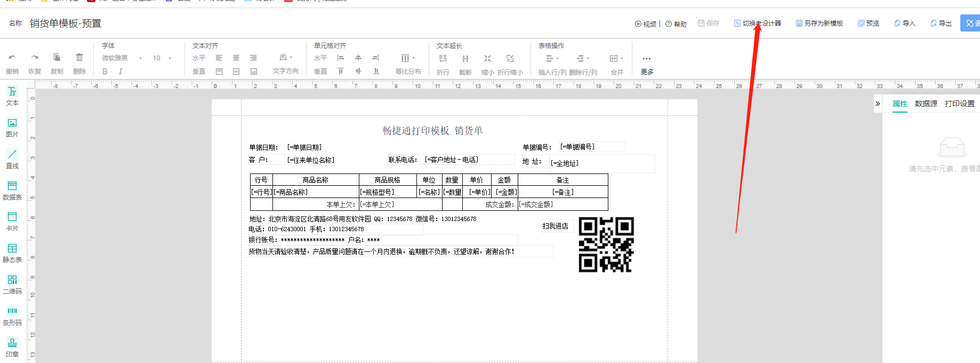This screenshot has height=363, width=980.
Task: Toggle italic (I) formatting
Action: pos(121,72)
